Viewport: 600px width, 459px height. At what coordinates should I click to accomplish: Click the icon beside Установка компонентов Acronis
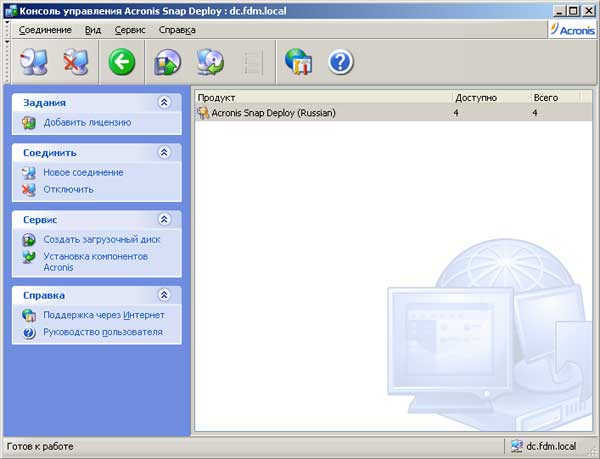tap(29, 257)
